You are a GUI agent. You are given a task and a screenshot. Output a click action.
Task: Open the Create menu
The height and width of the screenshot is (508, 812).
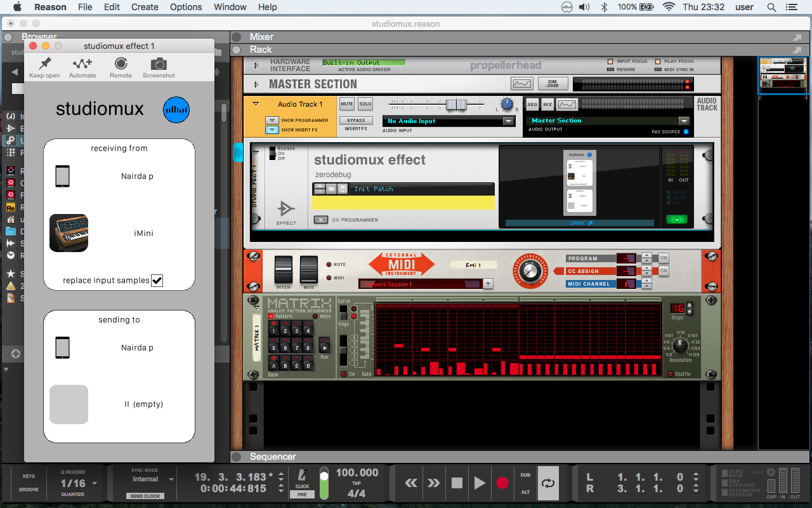(x=145, y=7)
